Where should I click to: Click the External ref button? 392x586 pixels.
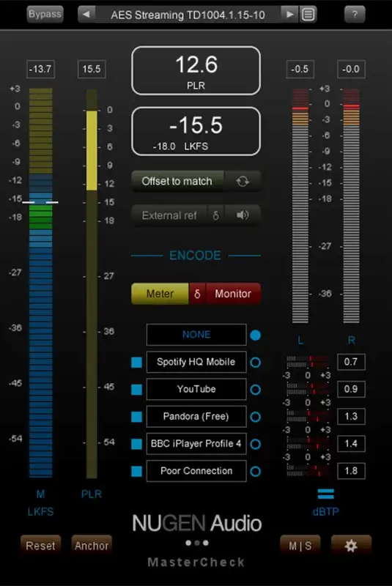click(x=169, y=215)
